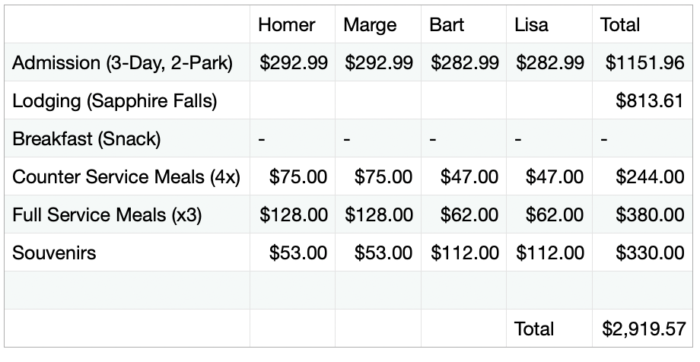This screenshot has height=362, width=700.
Task: Select the Homer column header cell
Action: [292, 24]
